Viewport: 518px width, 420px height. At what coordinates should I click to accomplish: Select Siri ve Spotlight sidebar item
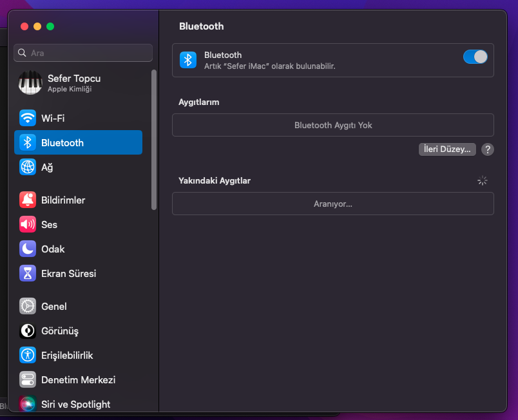click(x=75, y=405)
